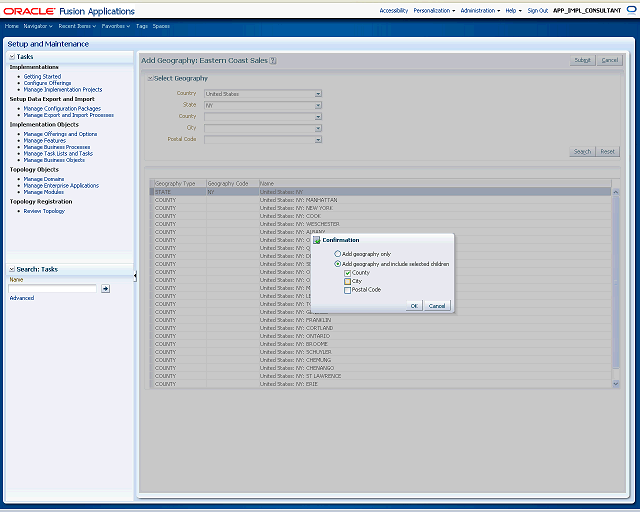Select the STATE NY row
Screen dimensions: 640x512
[380, 192]
